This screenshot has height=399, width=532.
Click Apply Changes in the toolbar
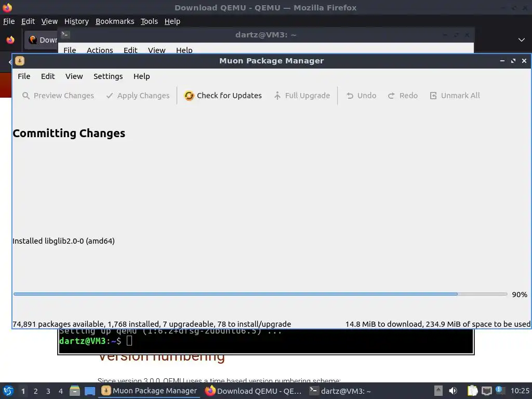(x=137, y=96)
